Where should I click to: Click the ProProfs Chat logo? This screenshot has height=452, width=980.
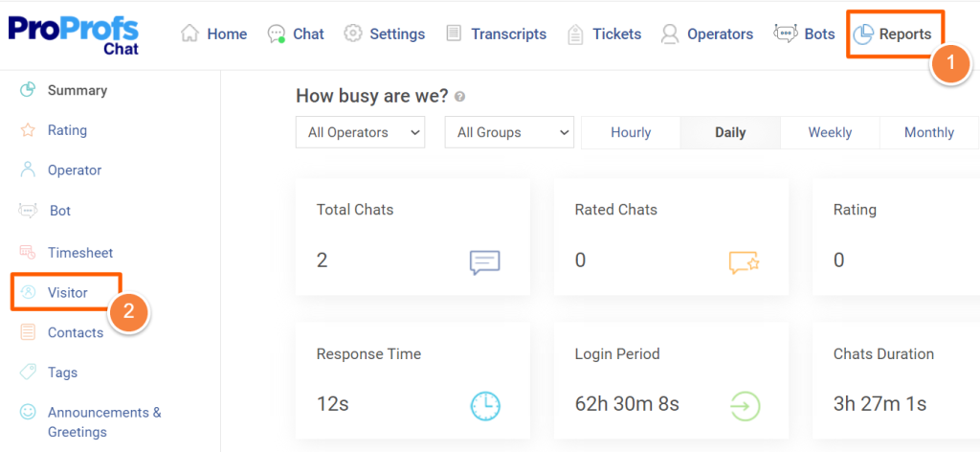pyautogui.click(x=73, y=35)
